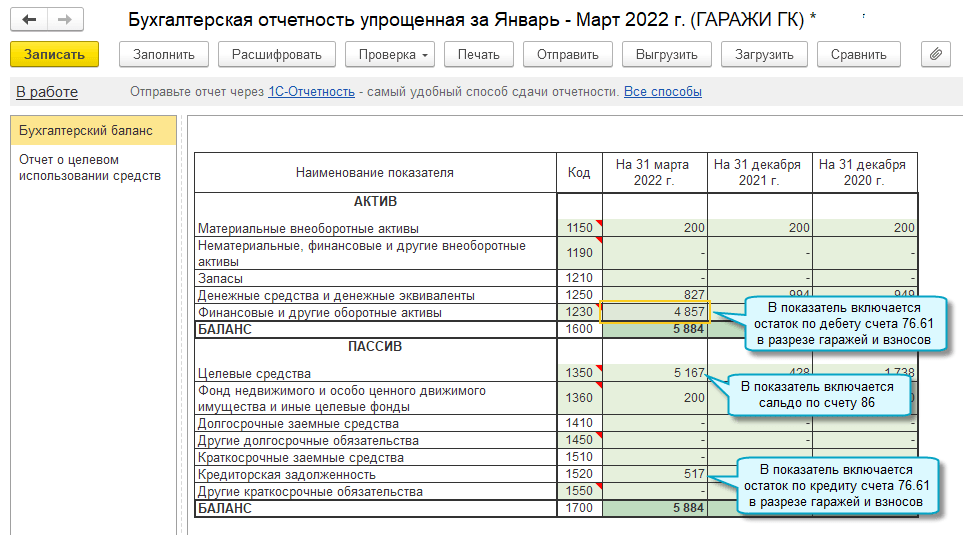Select cell 4 857 in row 1230
The width and height of the screenshot is (963, 535).
click(x=655, y=312)
